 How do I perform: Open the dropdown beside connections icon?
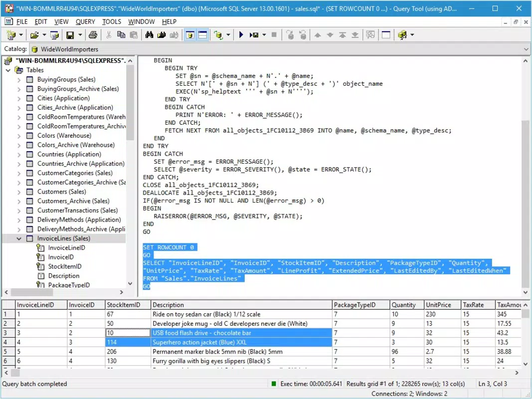tap(412, 35)
